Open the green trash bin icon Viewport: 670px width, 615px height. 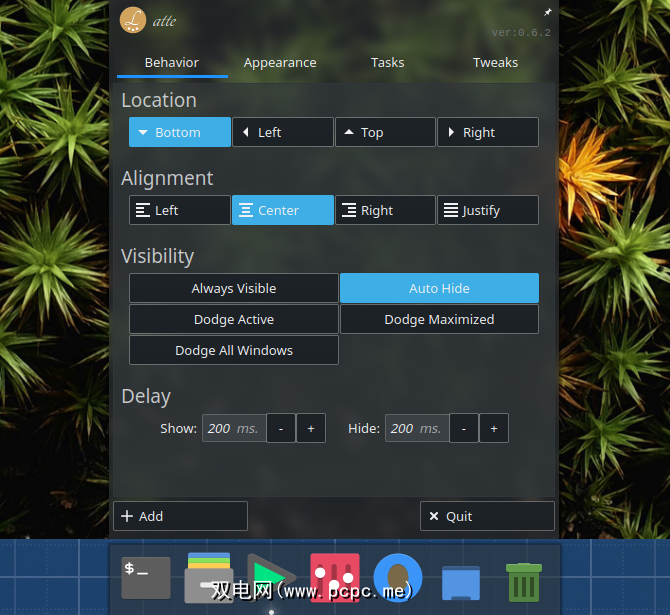[524, 582]
